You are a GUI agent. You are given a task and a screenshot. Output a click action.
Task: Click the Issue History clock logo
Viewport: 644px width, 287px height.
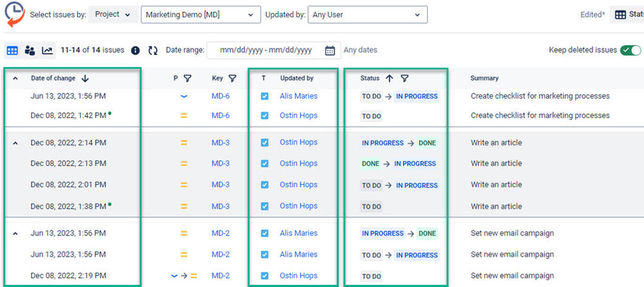(15, 14)
